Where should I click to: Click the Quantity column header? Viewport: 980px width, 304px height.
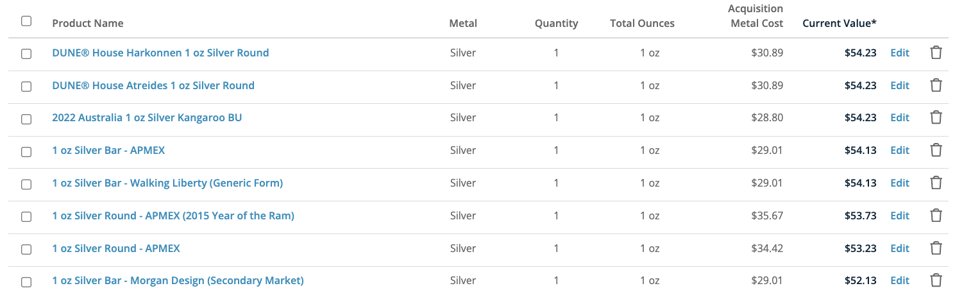tap(556, 23)
